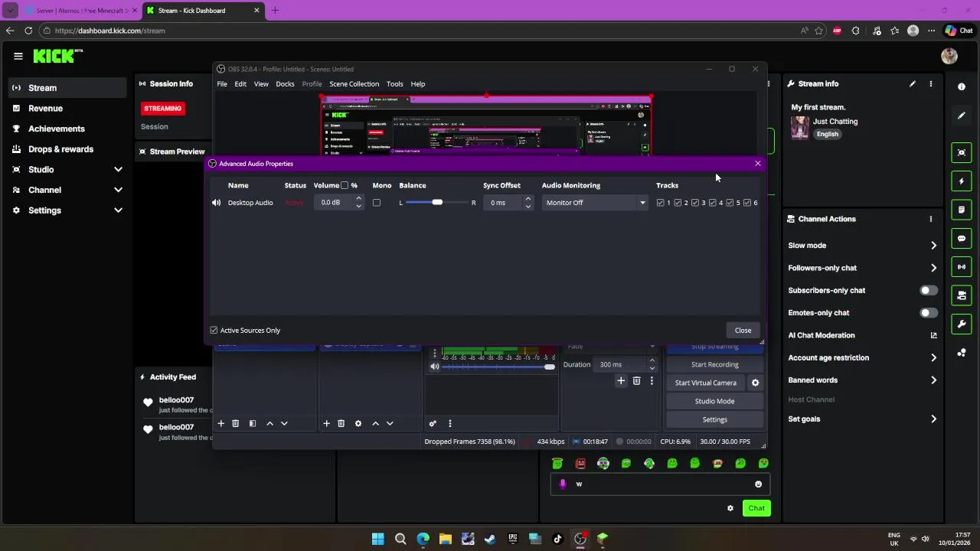Screen dimensions: 980x551
Task: Mute the Desktop Audio speaker icon
Action: point(216,203)
